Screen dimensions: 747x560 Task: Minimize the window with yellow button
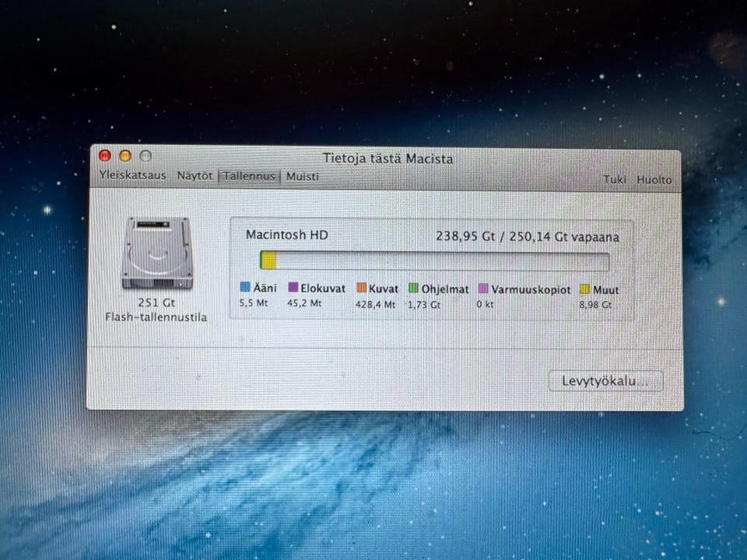[125, 156]
